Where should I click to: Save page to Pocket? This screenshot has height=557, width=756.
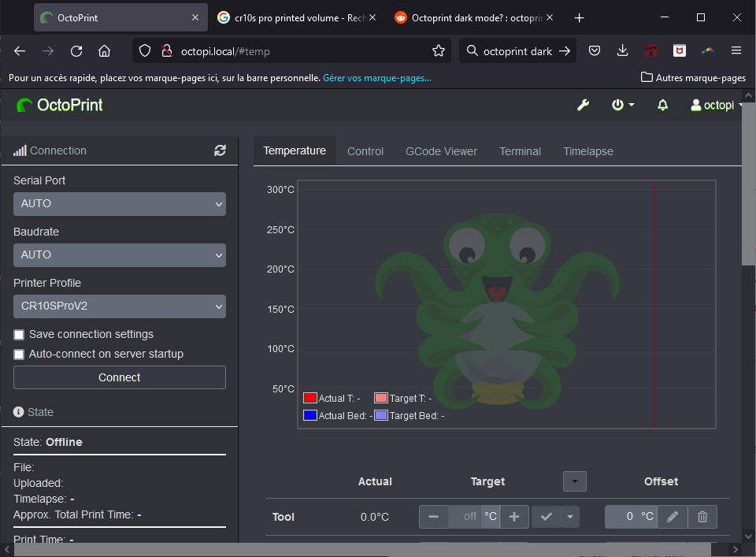(x=595, y=50)
